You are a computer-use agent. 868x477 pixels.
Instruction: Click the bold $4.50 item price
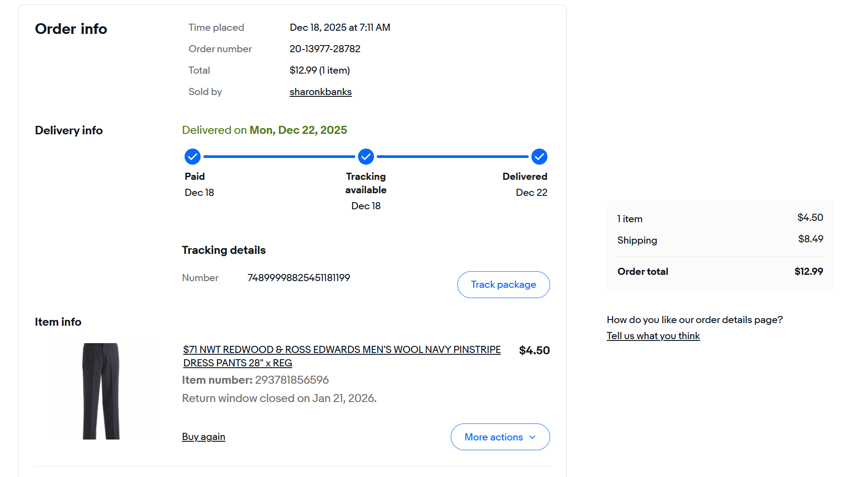[534, 351]
